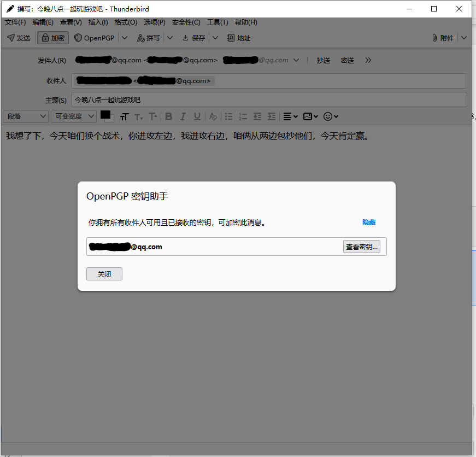Insert an emoji with the smiley icon
476x457 pixels.
pyautogui.click(x=328, y=116)
